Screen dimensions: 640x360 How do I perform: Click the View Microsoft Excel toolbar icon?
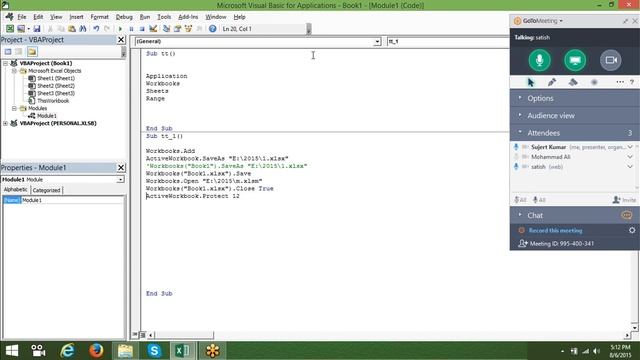[x=9, y=29]
